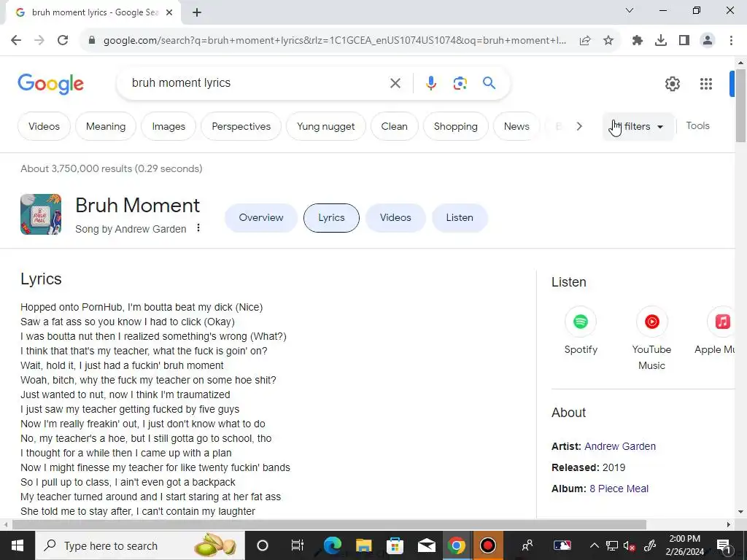The height and width of the screenshot is (560, 747).
Task: Listen on Spotify
Action: coord(580,331)
